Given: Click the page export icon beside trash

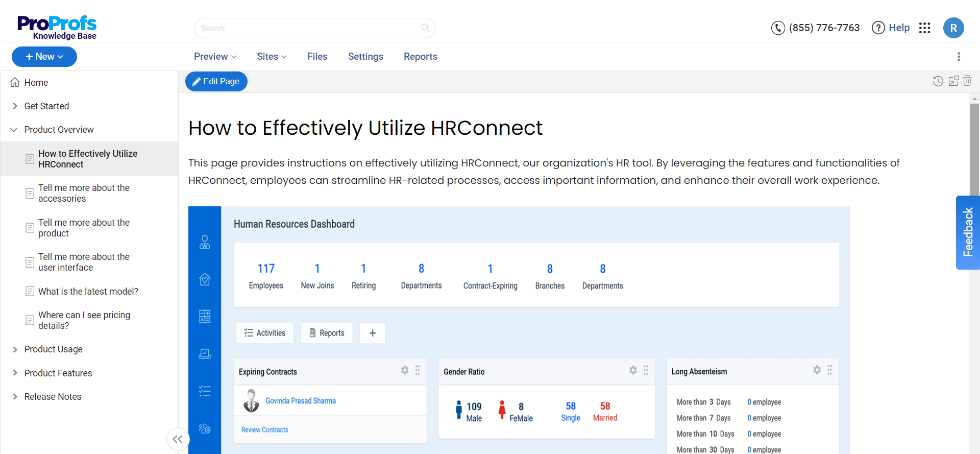Looking at the screenshot, I should [x=953, y=81].
